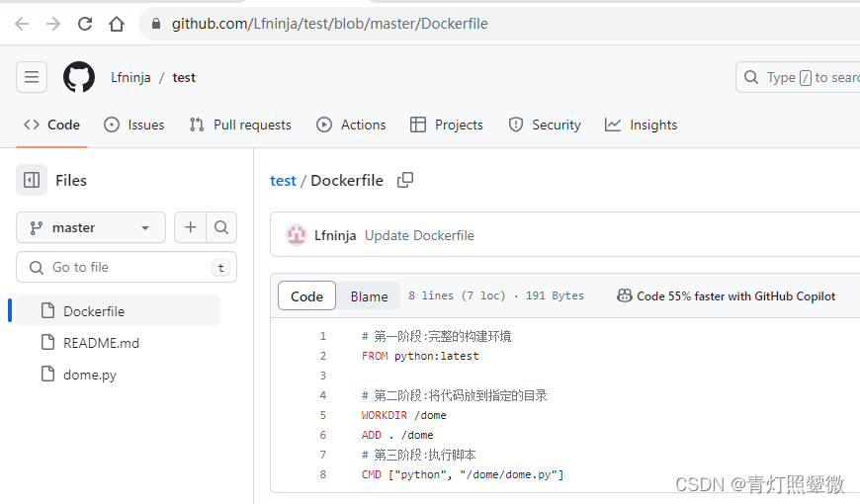This screenshot has height=504, width=860.
Task: Click the test breadcrumb link
Action: pyautogui.click(x=283, y=181)
